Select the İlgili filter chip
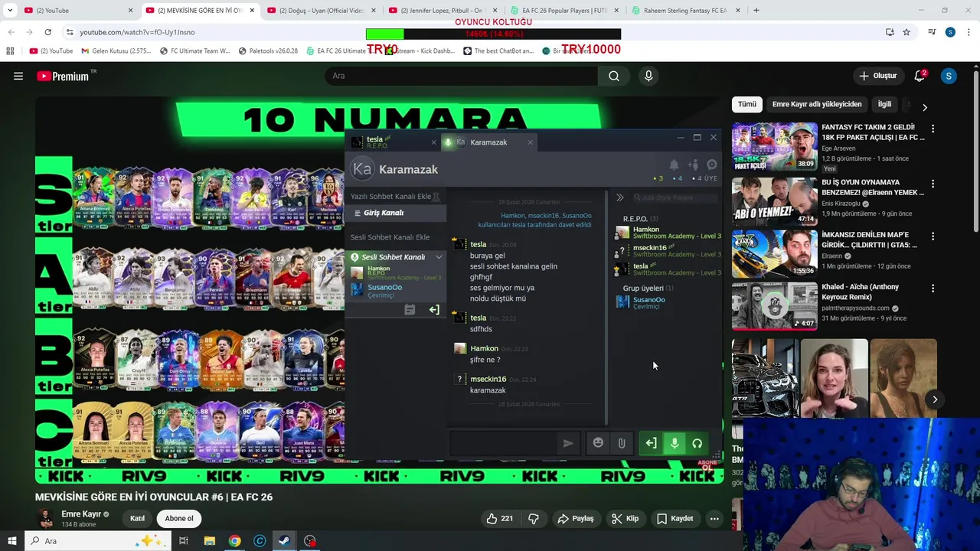 pyautogui.click(x=884, y=104)
